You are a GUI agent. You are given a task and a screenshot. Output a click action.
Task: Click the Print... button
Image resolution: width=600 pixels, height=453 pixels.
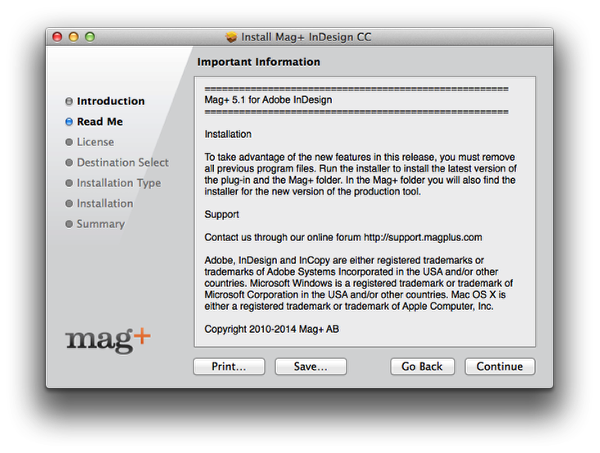229,367
